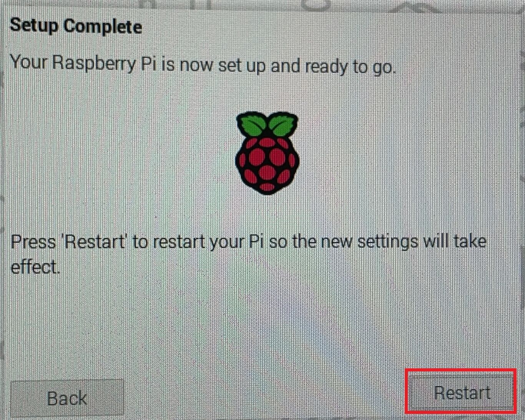This screenshot has height=420, width=525.
Task: Select the word 'Setup' in the title
Action: coord(34,27)
